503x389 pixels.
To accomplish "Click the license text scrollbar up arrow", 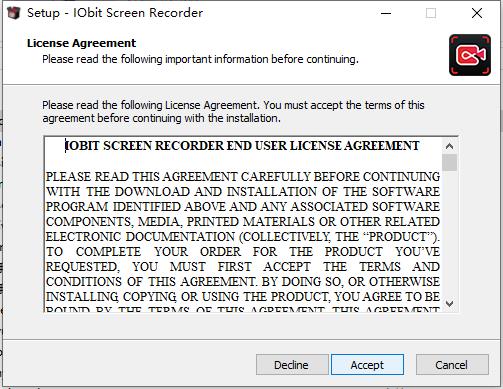I will tap(449, 146).
